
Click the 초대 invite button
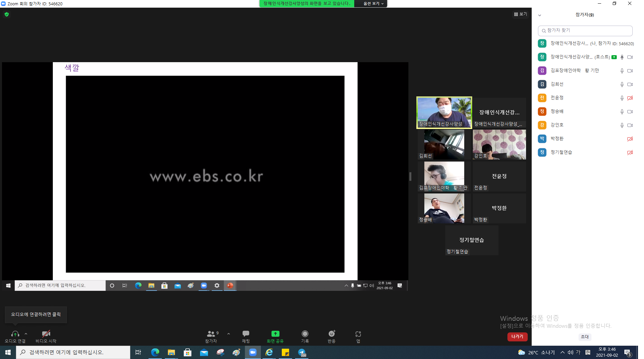tap(585, 337)
